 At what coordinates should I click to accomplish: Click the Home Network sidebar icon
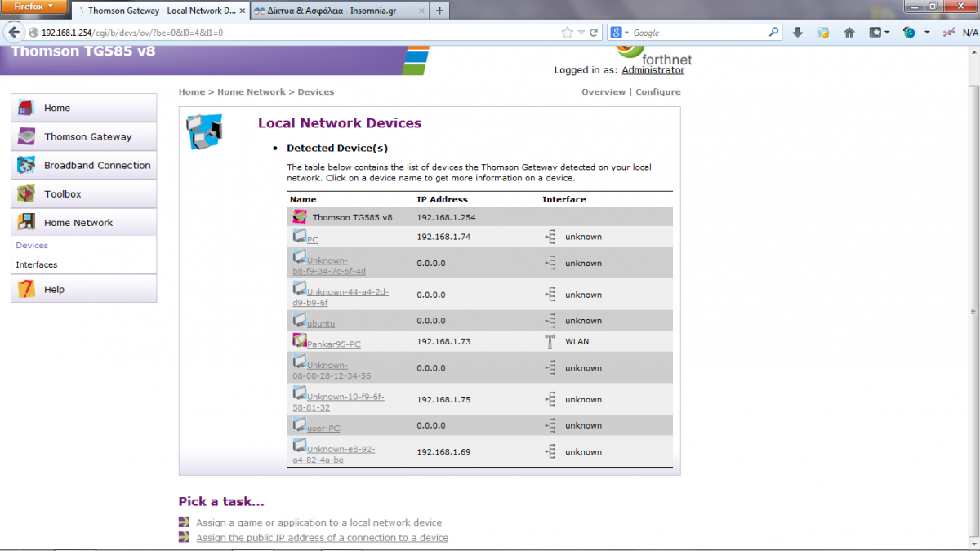(26, 222)
